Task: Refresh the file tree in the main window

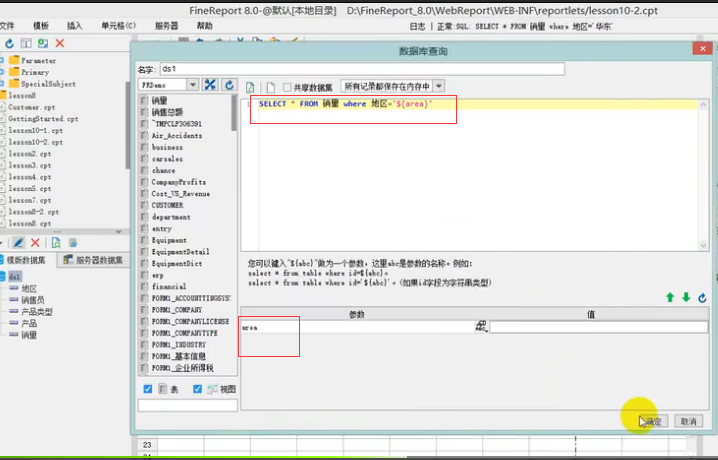Action: point(9,43)
